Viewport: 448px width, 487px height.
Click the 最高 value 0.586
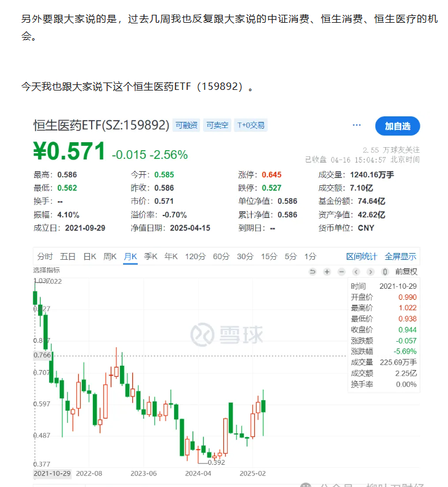67,175
